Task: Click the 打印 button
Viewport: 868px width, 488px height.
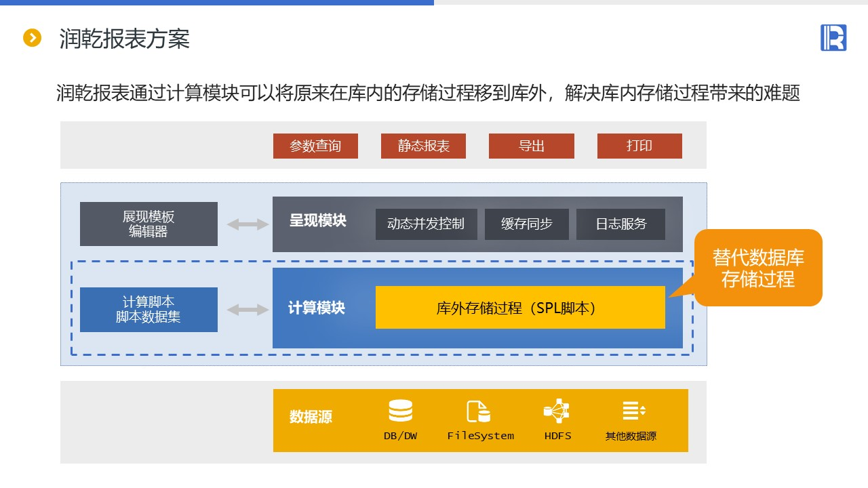Action: tap(639, 146)
